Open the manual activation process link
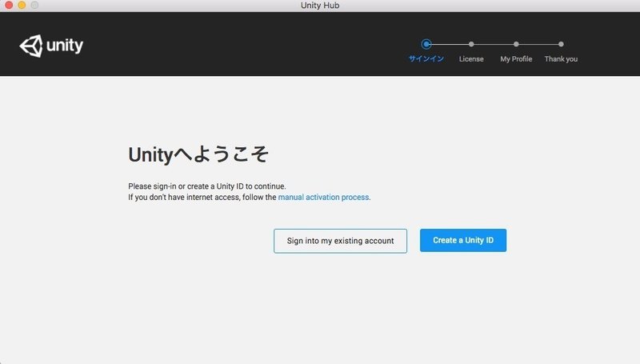This screenshot has width=640, height=364. click(x=323, y=197)
